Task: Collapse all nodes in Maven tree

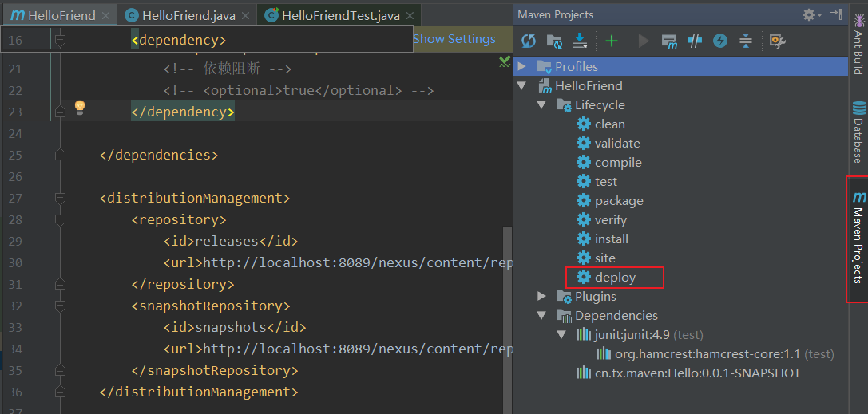Action: tap(746, 41)
